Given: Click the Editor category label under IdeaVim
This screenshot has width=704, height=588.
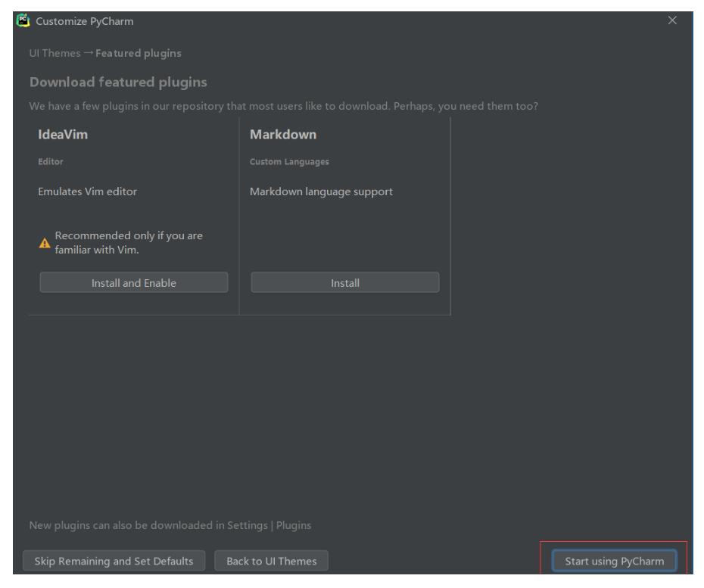Looking at the screenshot, I should click(51, 162).
